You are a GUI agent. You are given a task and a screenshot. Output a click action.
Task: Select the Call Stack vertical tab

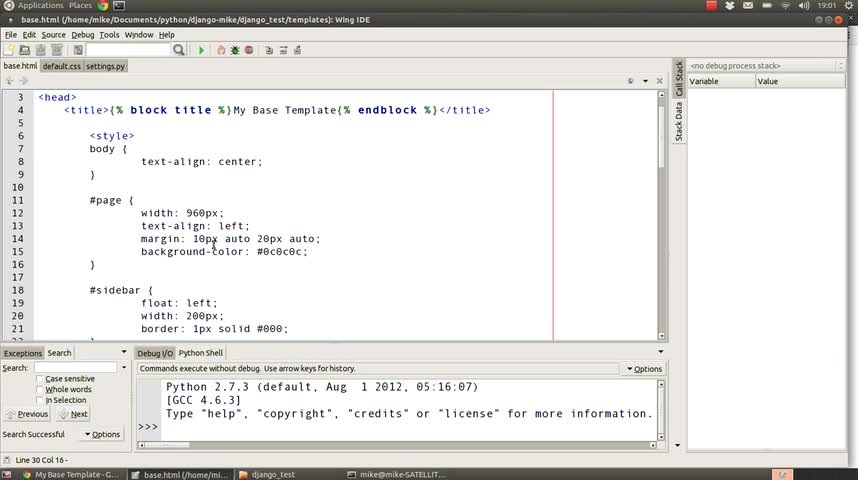(x=679, y=79)
